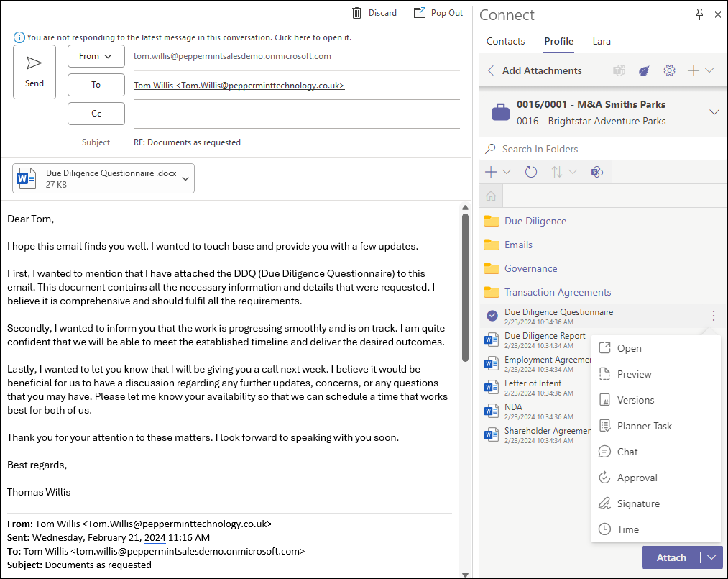Open the Governance folder
The height and width of the screenshot is (579, 728).
(x=530, y=268)
